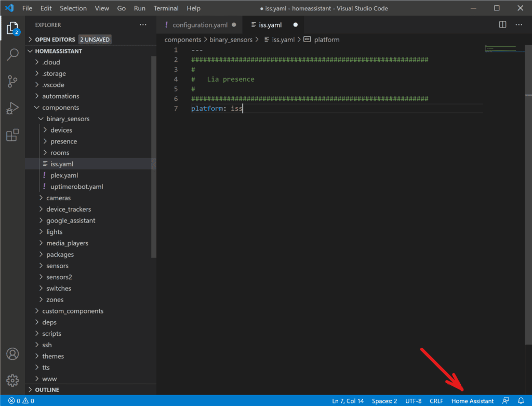Click the errors and warnings count in status bar
The image size is (532, 406).
[21, 401]
